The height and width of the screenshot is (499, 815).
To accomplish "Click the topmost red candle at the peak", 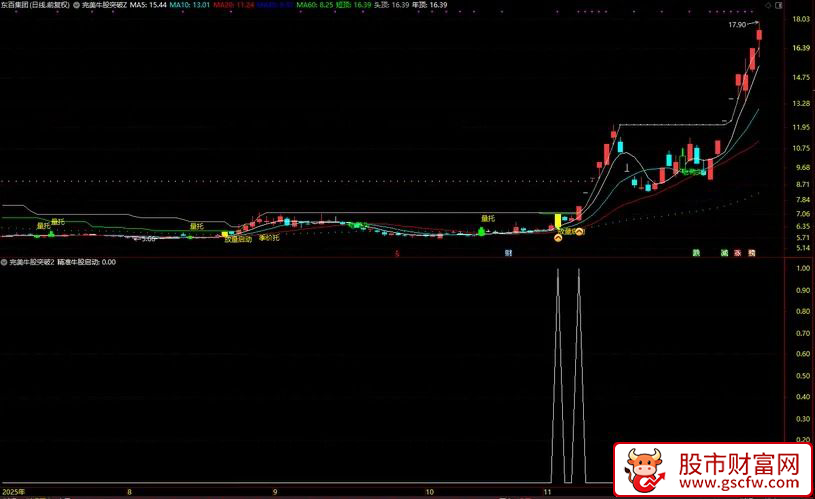I will click(759, 35).
